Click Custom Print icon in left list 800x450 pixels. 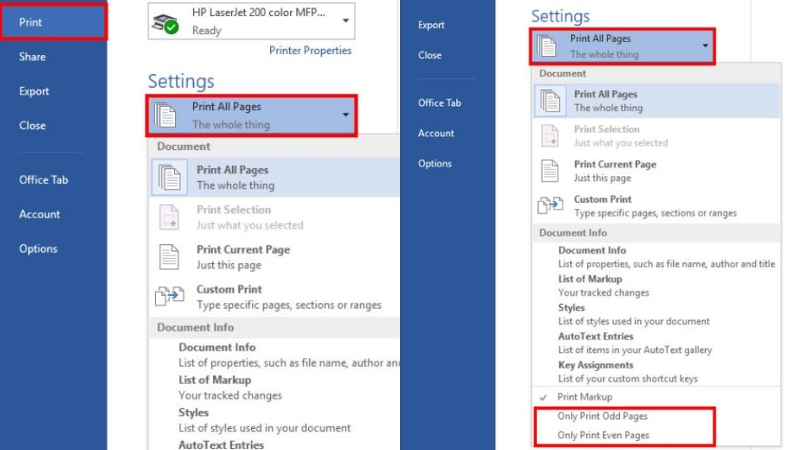click(170, 297)
